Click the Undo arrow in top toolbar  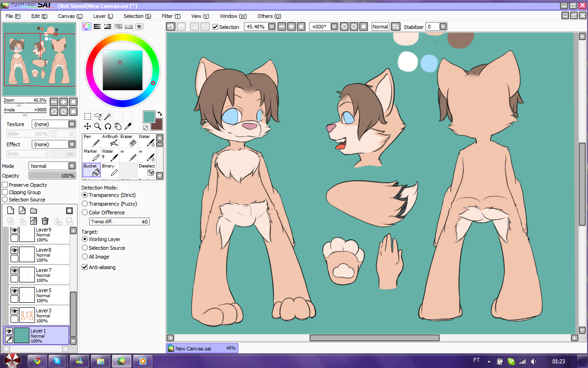170,27
